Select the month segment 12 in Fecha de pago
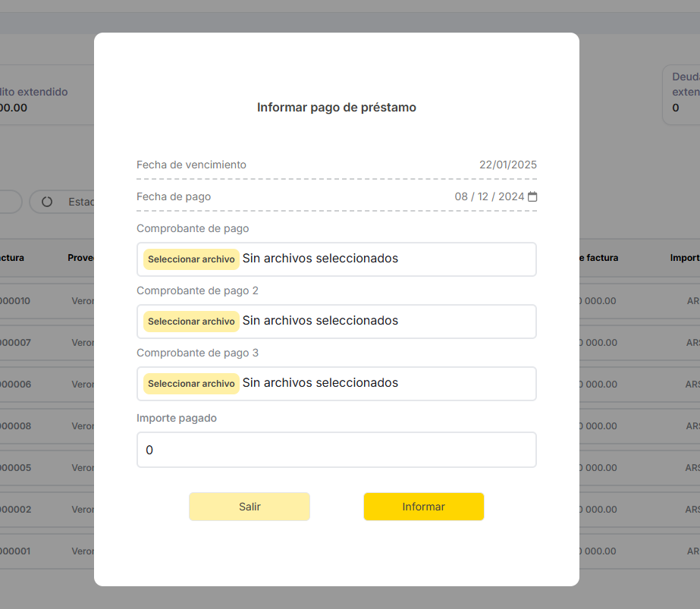This screenshot has height=609, width=700. (484, 197)
